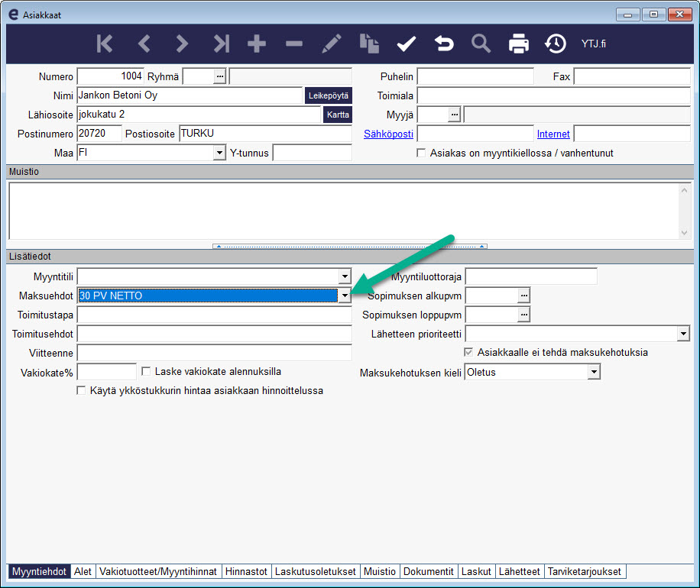Go to the previous customer record
Screen dimensions: 700x588
(x=144, y=44)
